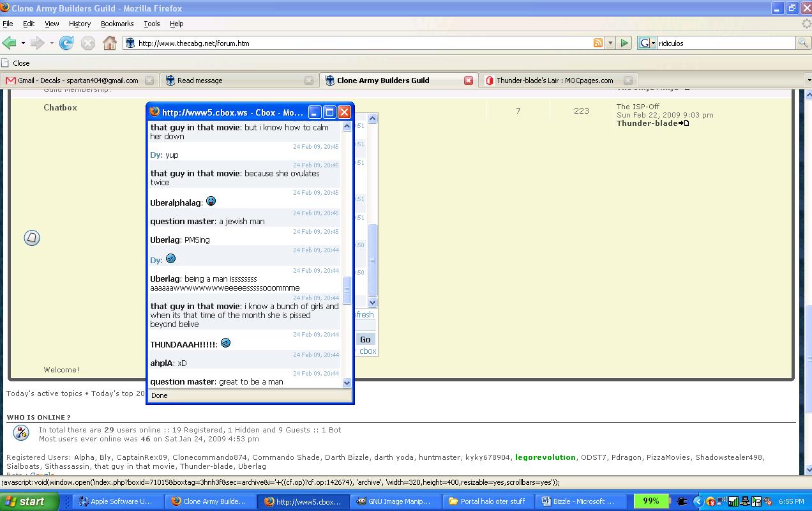This screenshot has height=511, width=812.
Task: Open the Help menu
Action: [177, 24]
